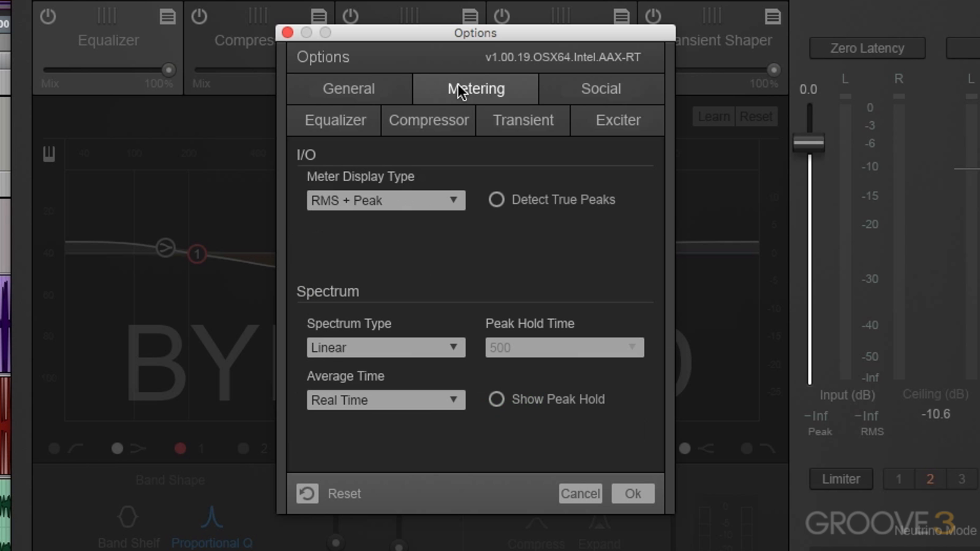Viewport: 980px width, 551px height.
Task: Enable Show Peak Hold option
Action: pos(496,399)
